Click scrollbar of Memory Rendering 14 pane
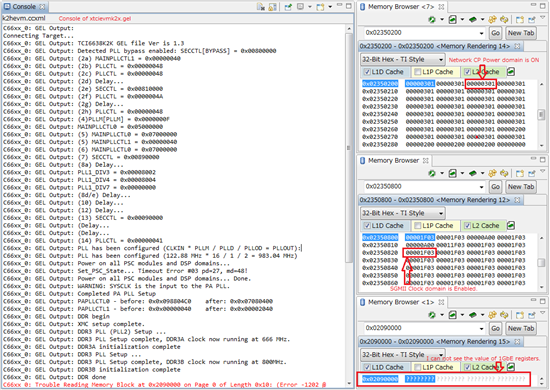The width and height of the screenshot is (550, 390). click(x=542, y=114)
